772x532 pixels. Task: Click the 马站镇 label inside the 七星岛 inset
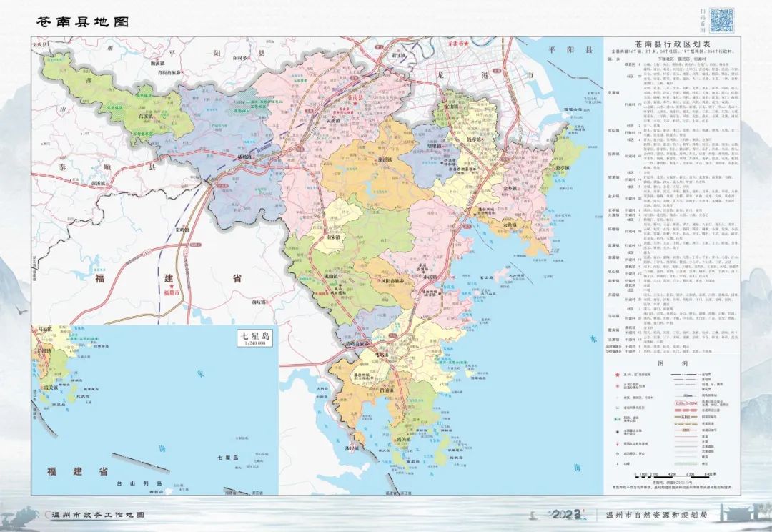(x=44, y=328)
